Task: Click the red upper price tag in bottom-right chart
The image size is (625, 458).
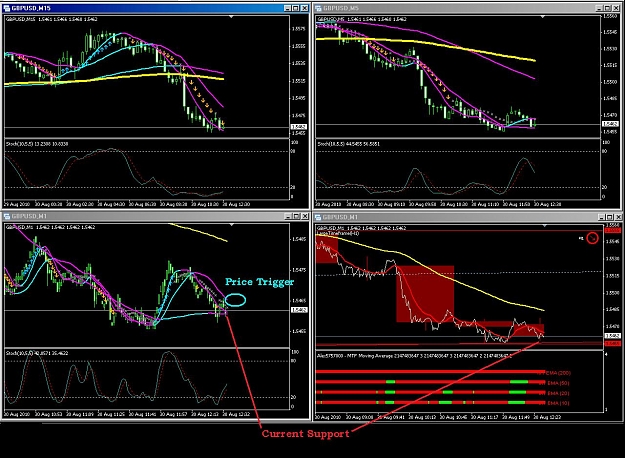Action: click(x=612, y=230)
